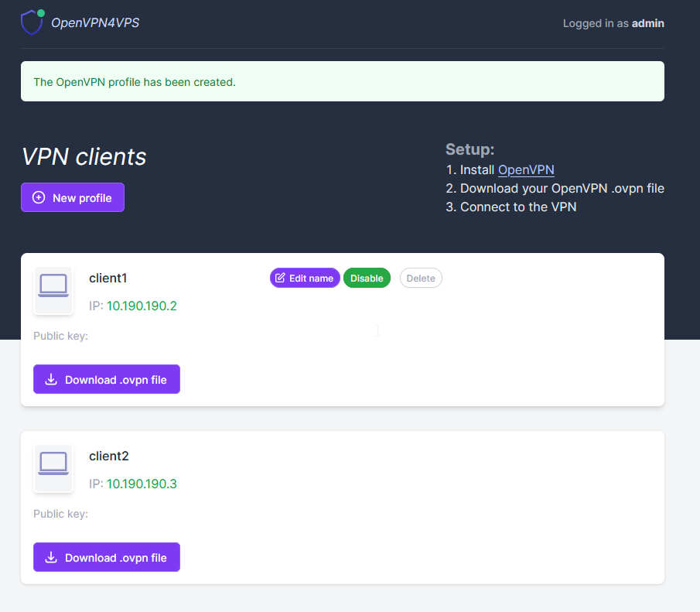
Task: Create a New profile
Action: pos(72,197)
